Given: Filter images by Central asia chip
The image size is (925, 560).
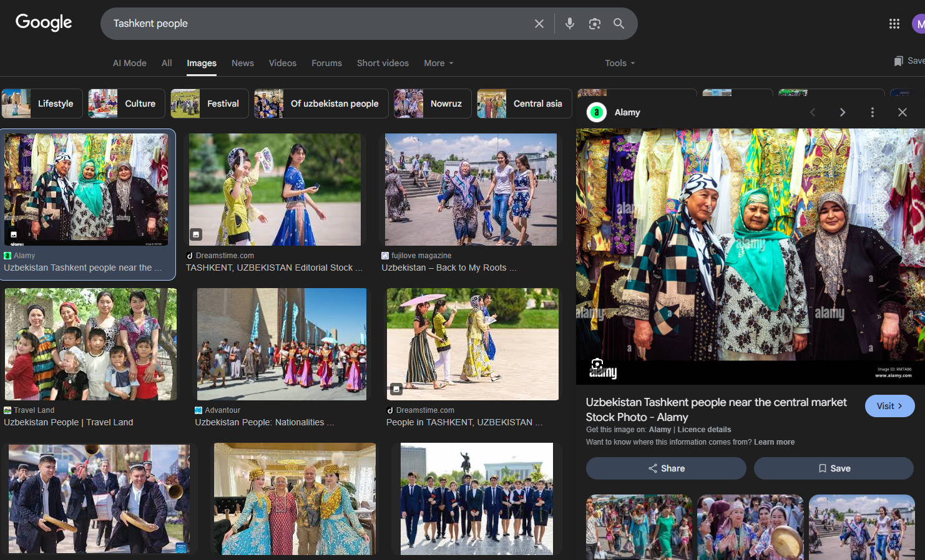Looking at the screenshot, I should click(524, 104).
